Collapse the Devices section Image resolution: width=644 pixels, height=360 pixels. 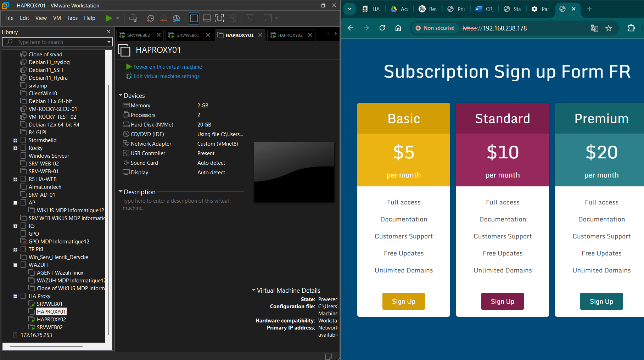coord(121,95)
